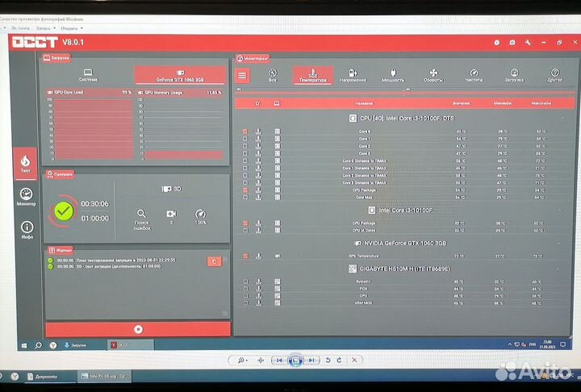This screenshot has height=392, width=581.
Task: Click the clear log button in Журнал panel
Action: coord(214,261)
